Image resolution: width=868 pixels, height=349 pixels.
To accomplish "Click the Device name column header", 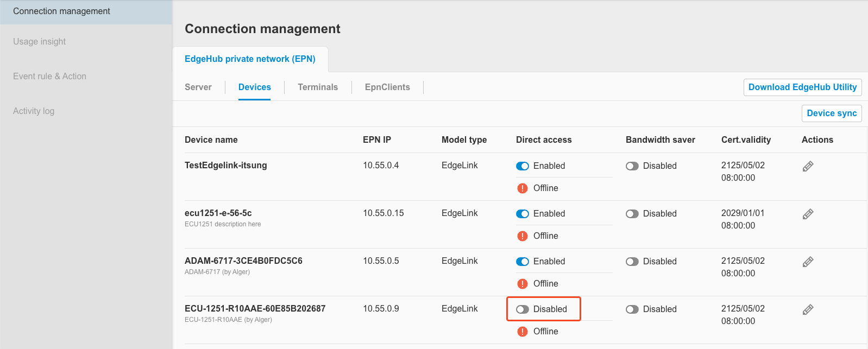I will pyautogui.click(x=211, y=140).
